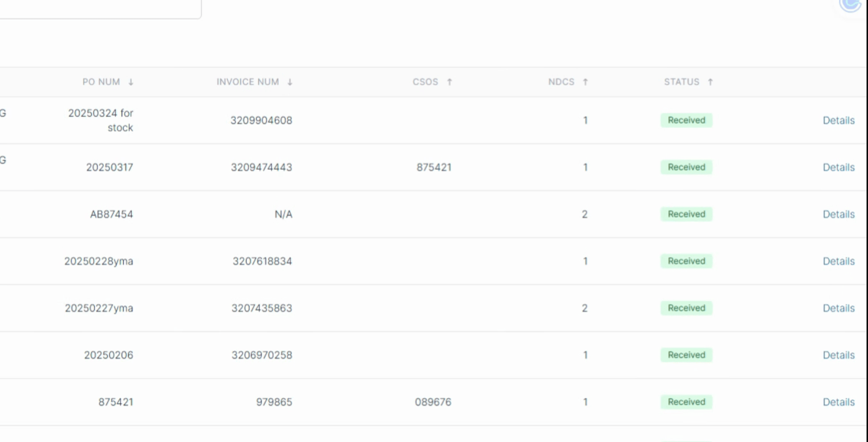Sort by CSOS column arrow
Viewport: 868px width, 442px height.
click(450, 82)
